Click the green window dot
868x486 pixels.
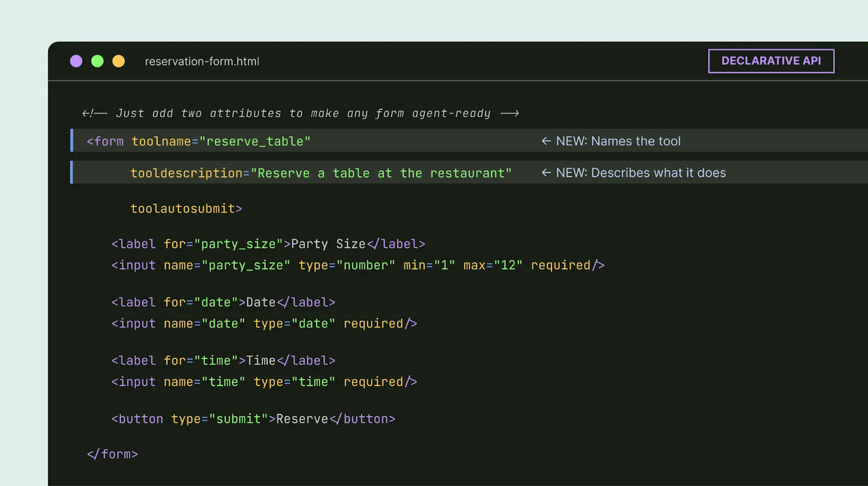point(97,61)
